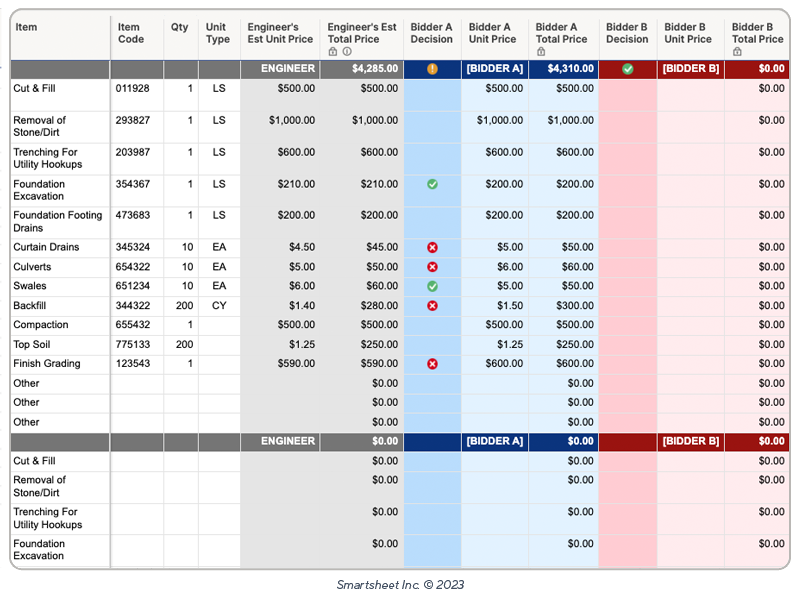Click the $210.00 engineer unit price cell
Image resolution: width=800 pixels, height=601 pixels.
coord(280,190)
